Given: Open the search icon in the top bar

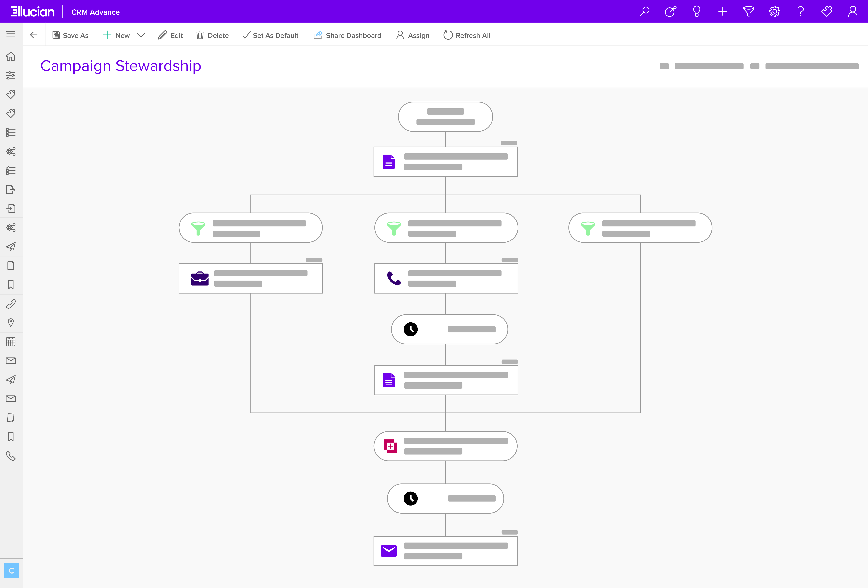Looking at the screenshot, I should 645,12.
